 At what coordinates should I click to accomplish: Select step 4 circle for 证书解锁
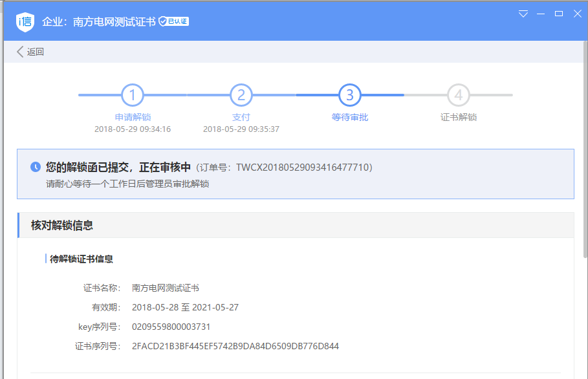458,96
